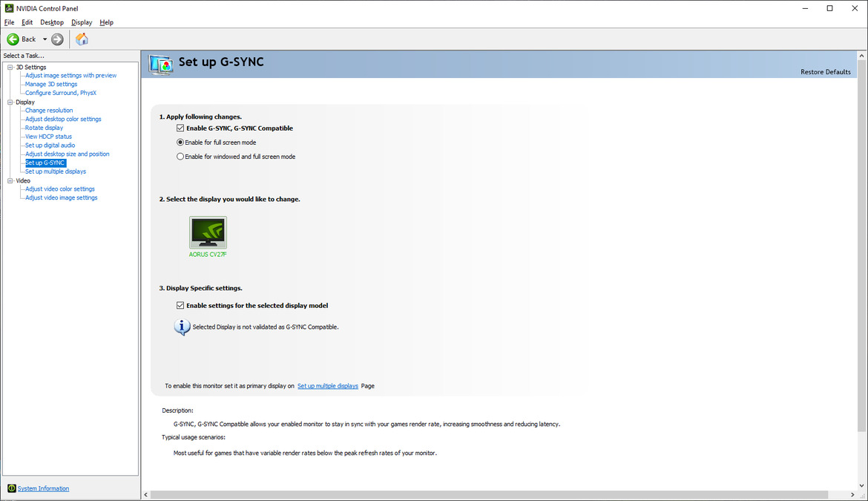Open Adjust video color settings
Viewport: 868px width, 501px height.
pyautogui.click(x=60, y=189)
